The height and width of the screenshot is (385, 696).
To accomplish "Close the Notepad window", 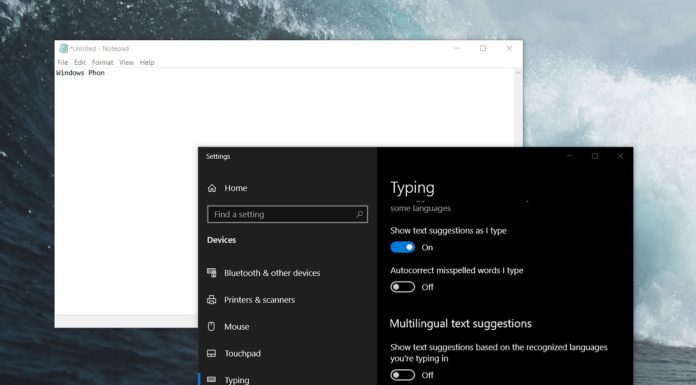I will pyautogui.click(x=509, y=48).
